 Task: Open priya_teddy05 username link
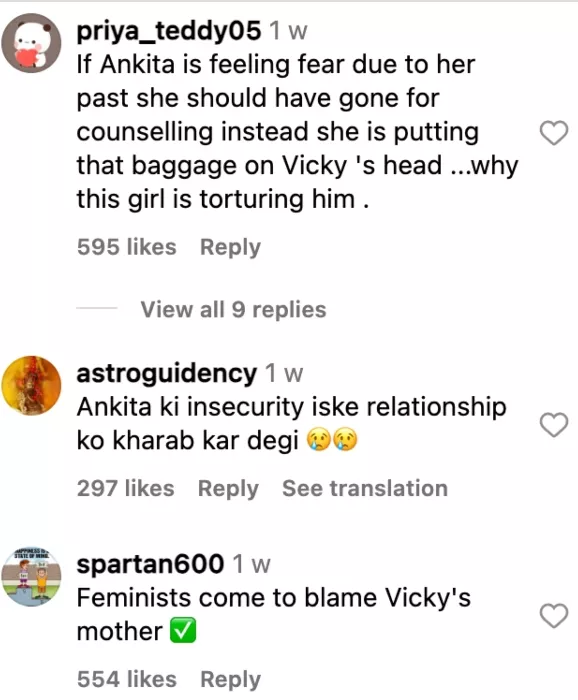click(168, 31)
